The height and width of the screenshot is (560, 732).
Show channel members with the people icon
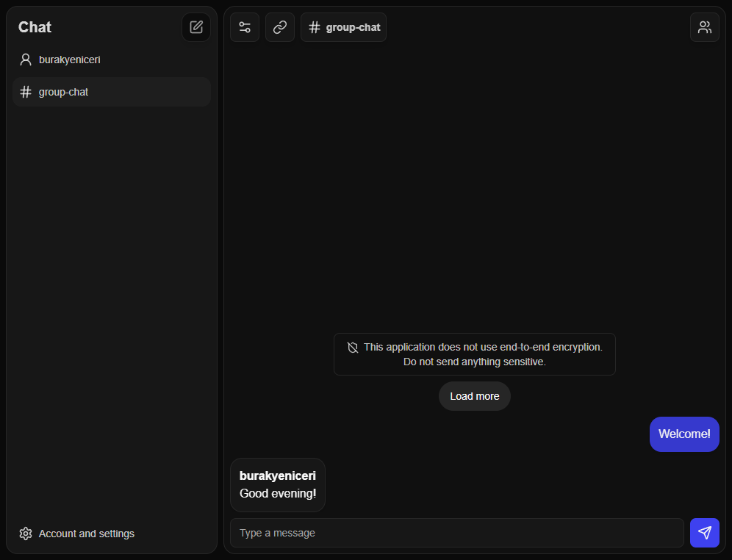tap(704, 26)
